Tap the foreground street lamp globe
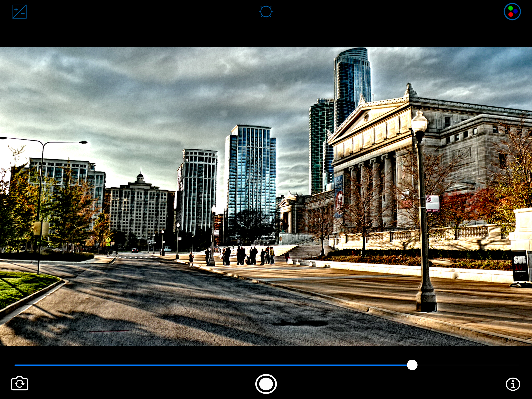The width and height of the screenshot is (532, 399). (x=419, y=123)
